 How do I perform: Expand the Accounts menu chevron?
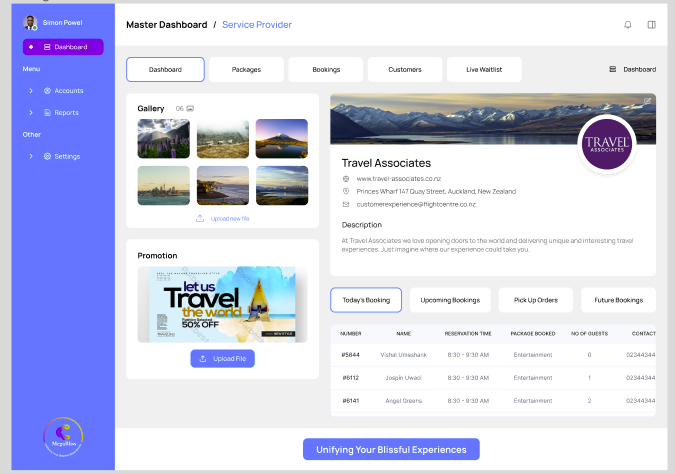[x=31, y=91]
